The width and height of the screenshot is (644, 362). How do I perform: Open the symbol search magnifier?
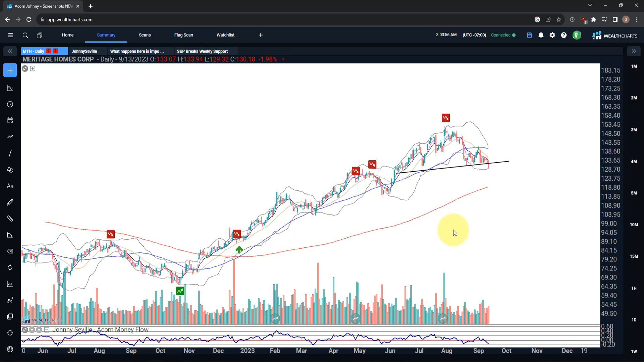[25, 35]
